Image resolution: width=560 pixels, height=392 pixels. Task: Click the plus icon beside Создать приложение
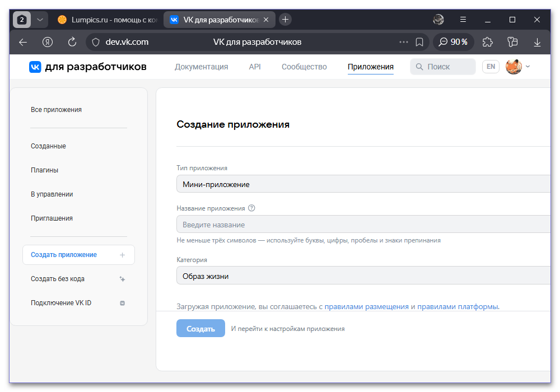pyautogui.click(x=122, y=255)
